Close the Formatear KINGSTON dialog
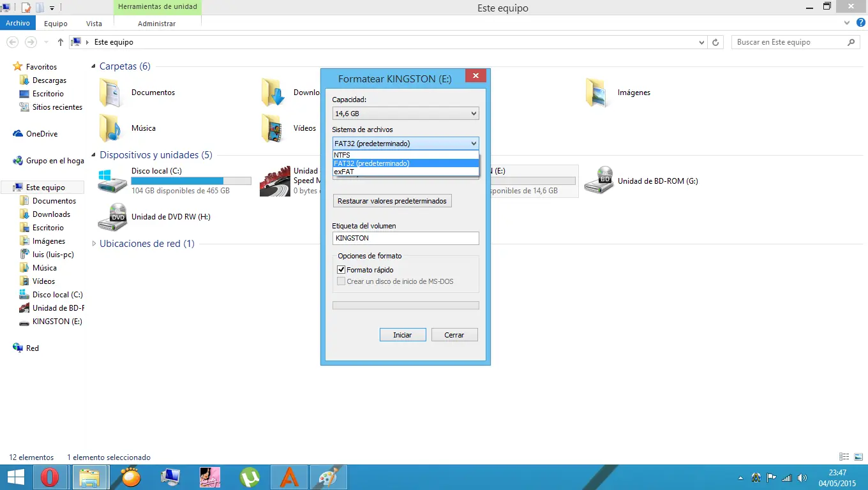 [x=476, y=76]
